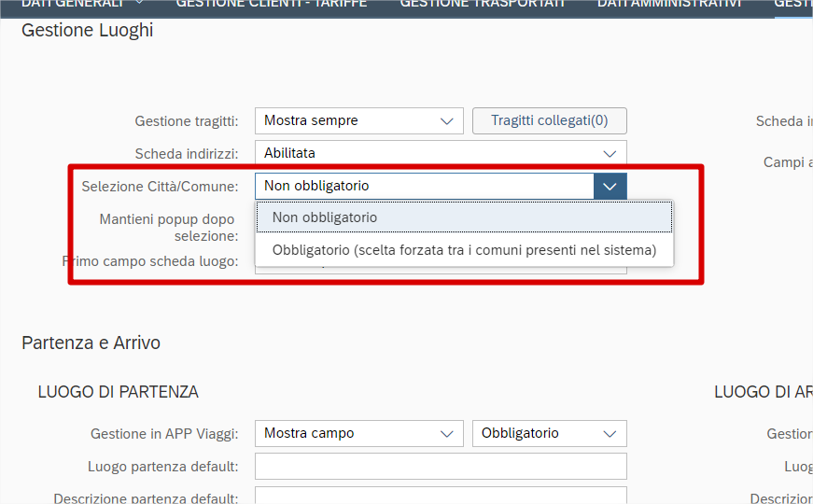Viewport: 813px width, 504px height.
Task: Click into Descrizione partenza default field
Action: [x=441, y=497]
